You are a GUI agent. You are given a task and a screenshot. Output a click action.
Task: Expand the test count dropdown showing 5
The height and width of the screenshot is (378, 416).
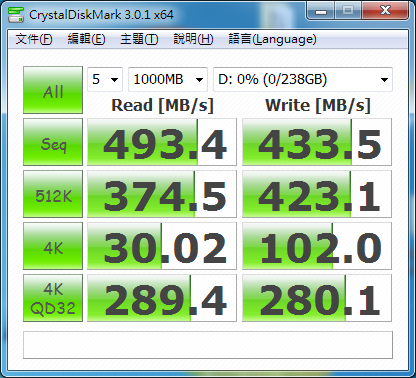tap(105, 79)
